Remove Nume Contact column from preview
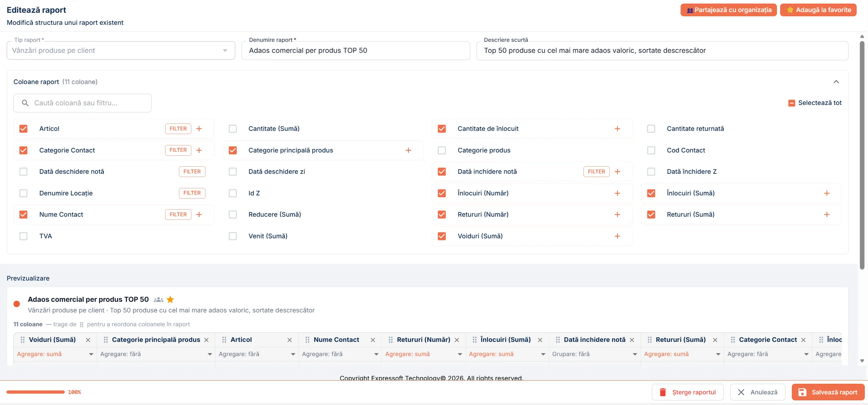The width and height of the screenshot is (868, 405). point(373,340)
